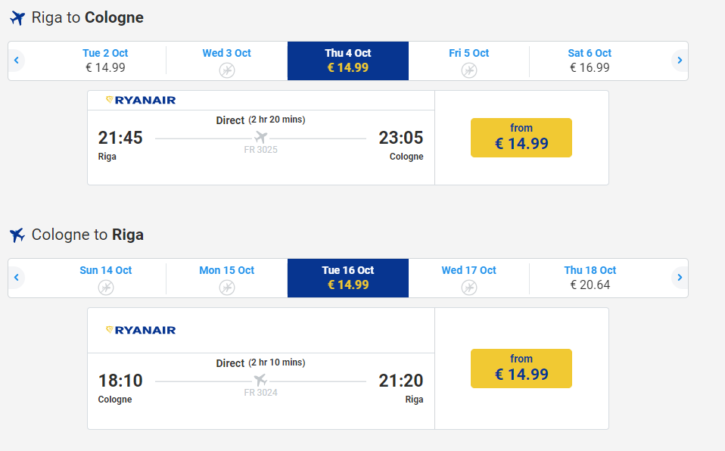The image size is (725, 451).
Task: Click no-flight icon under Wed 3 Oct
Action: point(227,70)
